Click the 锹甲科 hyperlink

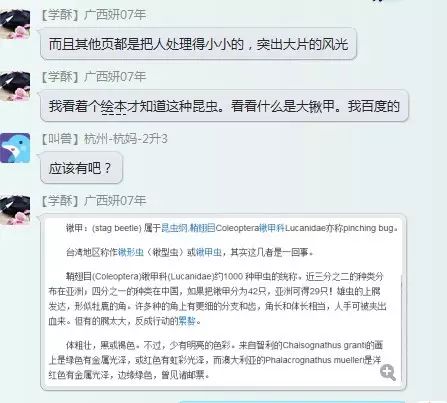[272, 228]
